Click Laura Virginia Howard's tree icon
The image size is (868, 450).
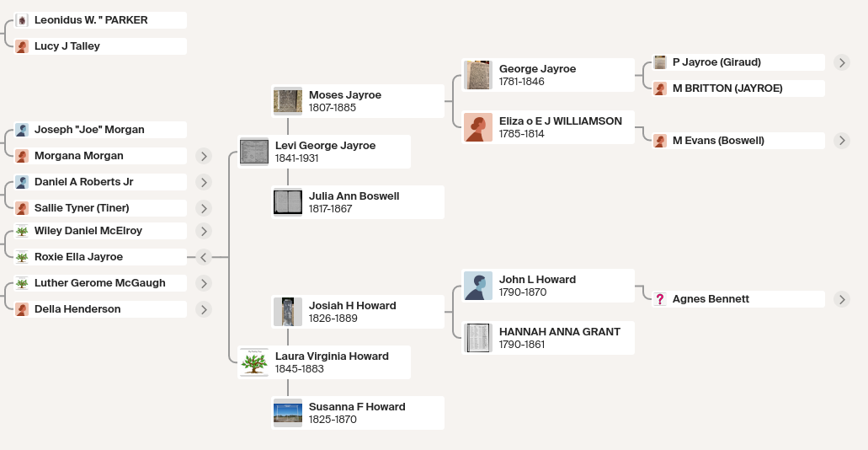coord(254,362)
